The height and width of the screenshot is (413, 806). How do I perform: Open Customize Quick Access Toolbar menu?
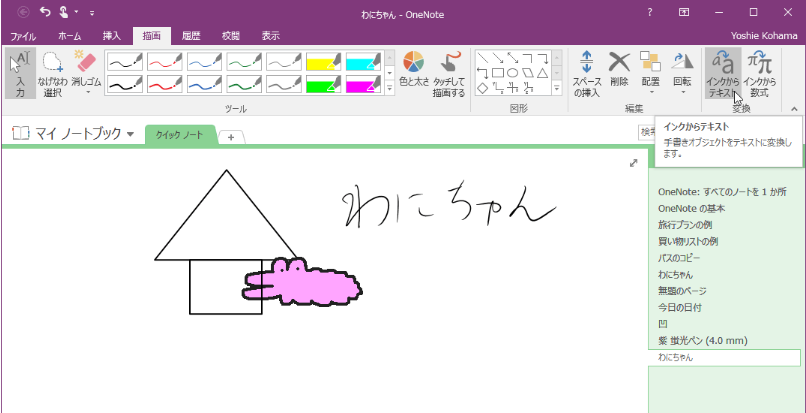pyautogui.click(x=91, y=13)
